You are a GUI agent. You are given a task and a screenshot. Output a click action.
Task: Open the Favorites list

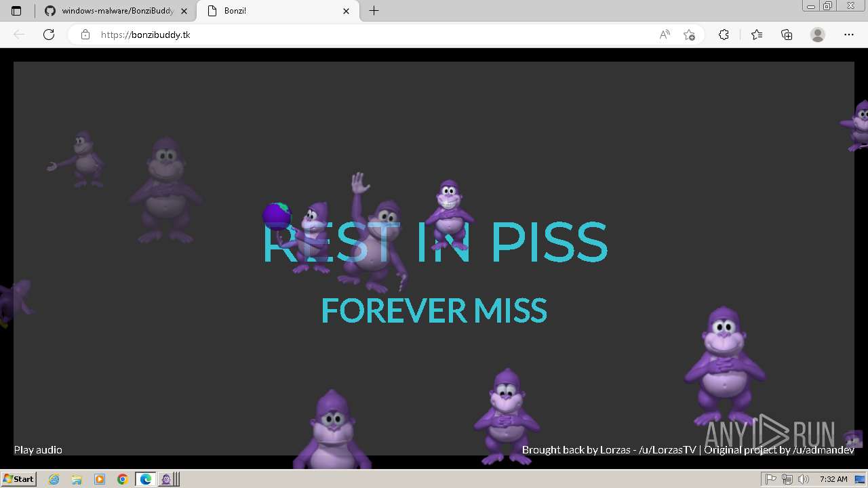pyautogui.click(x=757, y=35)
